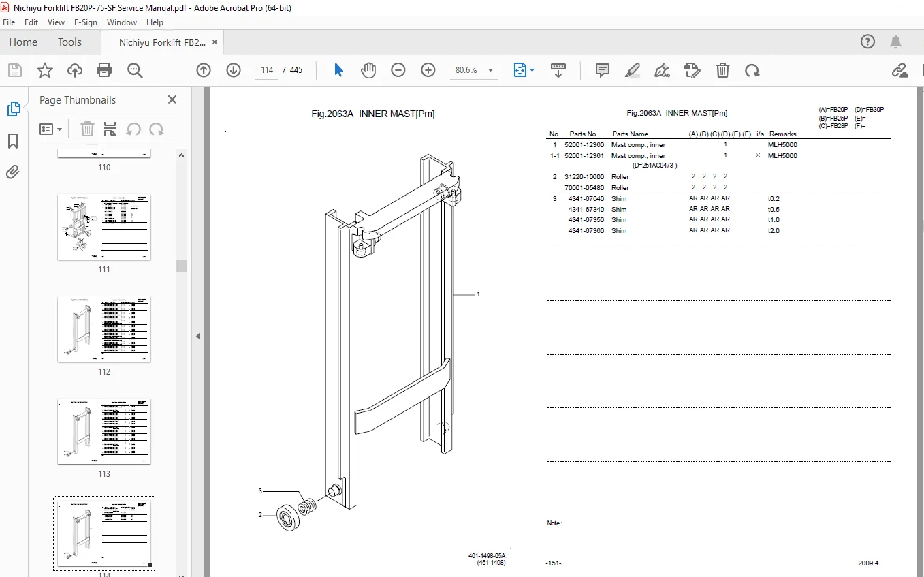Go to previous page with the up arrow

click(x=204, y=70)
